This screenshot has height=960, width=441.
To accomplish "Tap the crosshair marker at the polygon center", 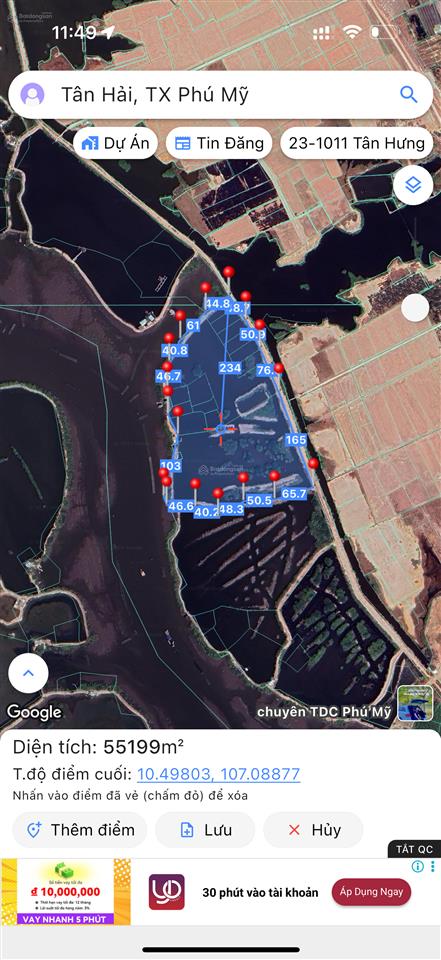I will pos(220,429).
